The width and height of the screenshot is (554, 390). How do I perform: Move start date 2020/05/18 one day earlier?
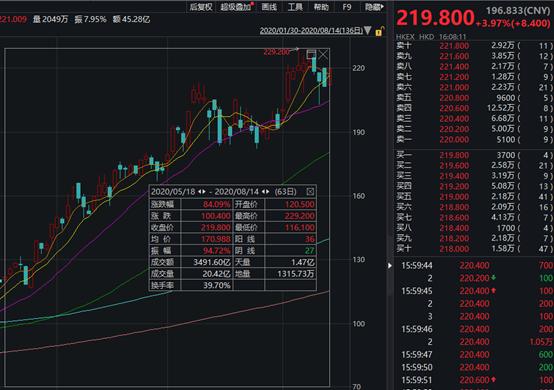pyautogui.click(x=200, y=191)
